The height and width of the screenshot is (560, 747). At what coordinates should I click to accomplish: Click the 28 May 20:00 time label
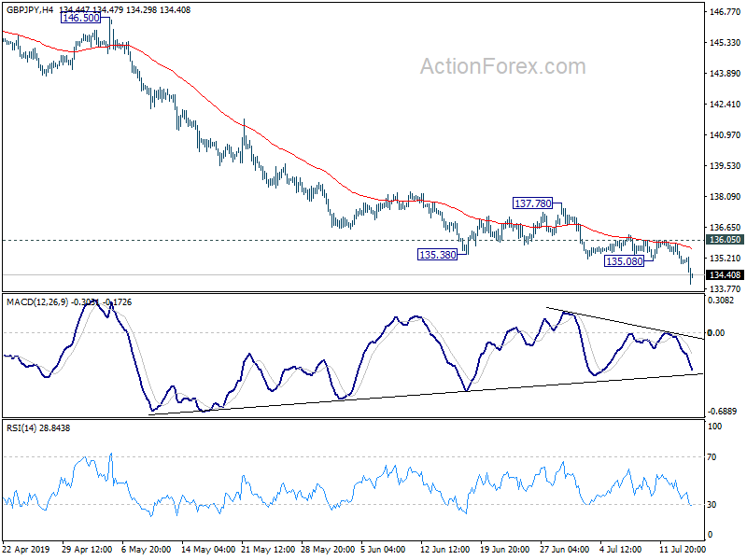click(328, 550)
